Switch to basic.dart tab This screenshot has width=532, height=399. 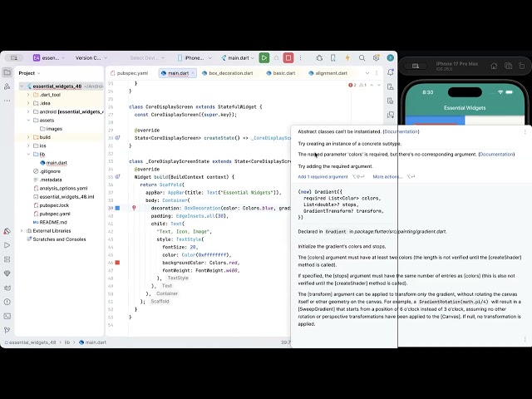pyautogui.click(x=281, y=73)
